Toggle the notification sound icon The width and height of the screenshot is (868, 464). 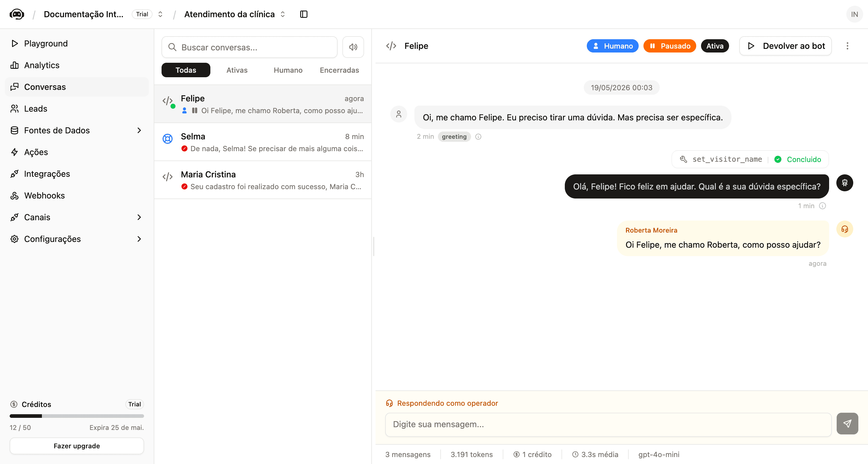(x=353, y=47)
